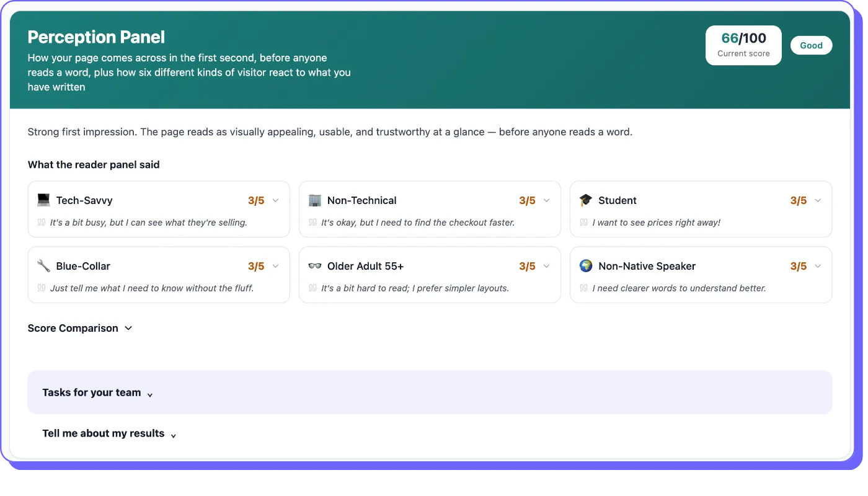Image resolution: width=868 pixels, height=496 pixels.
Task: Click quote about finding the checkout faster
Action: click(418, 223)
